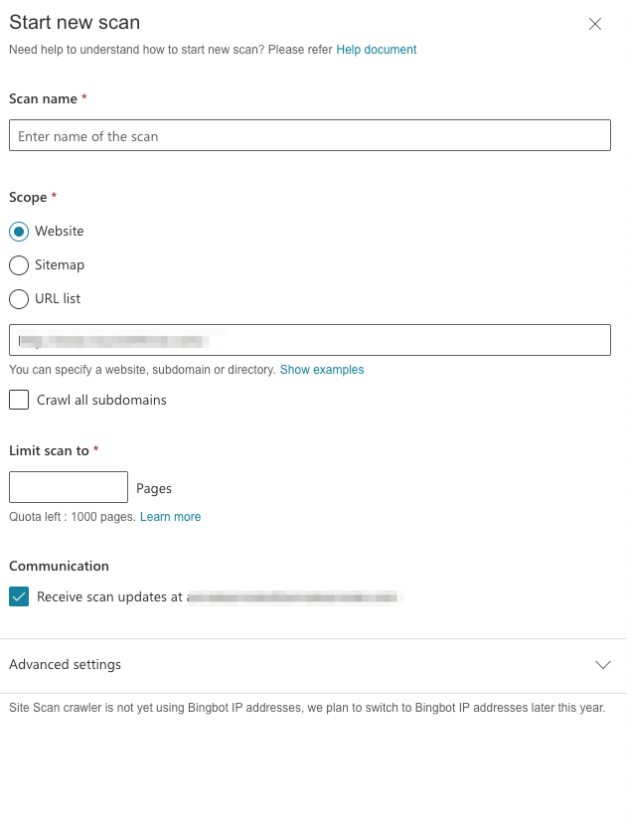Open the Help document link
This screenshot has height=840, width=627.
pyautogui.click(x=376, y=49)
